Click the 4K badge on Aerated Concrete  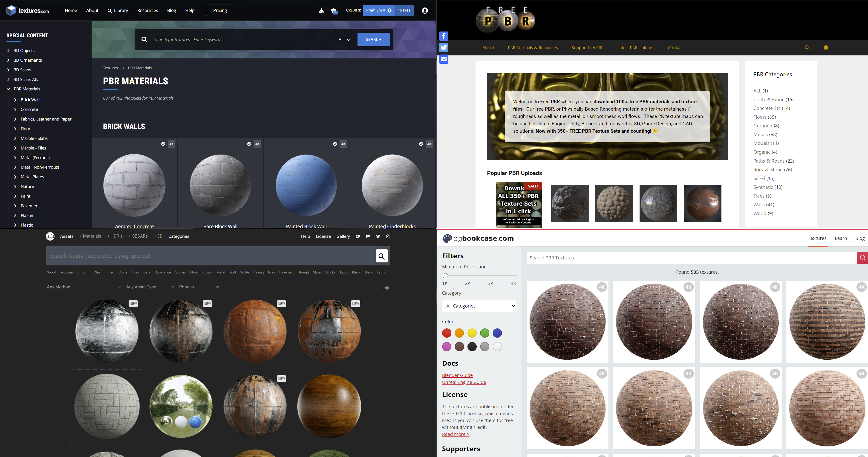[172, 144]
